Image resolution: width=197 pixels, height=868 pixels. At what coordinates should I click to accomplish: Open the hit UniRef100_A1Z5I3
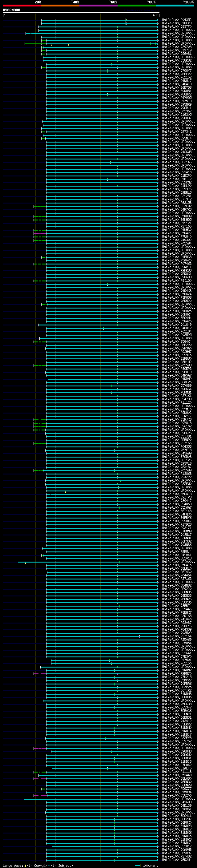click(x=177, y=101)
